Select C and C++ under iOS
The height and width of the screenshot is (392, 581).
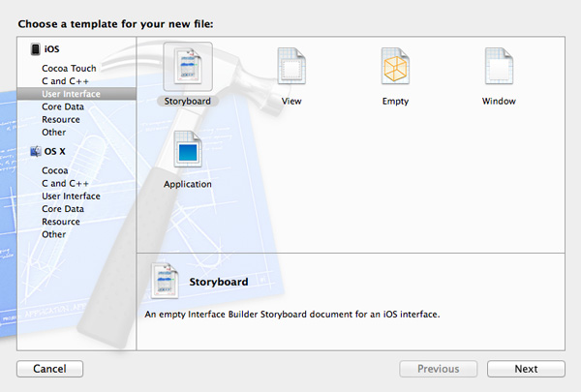(x=65, y=80)
